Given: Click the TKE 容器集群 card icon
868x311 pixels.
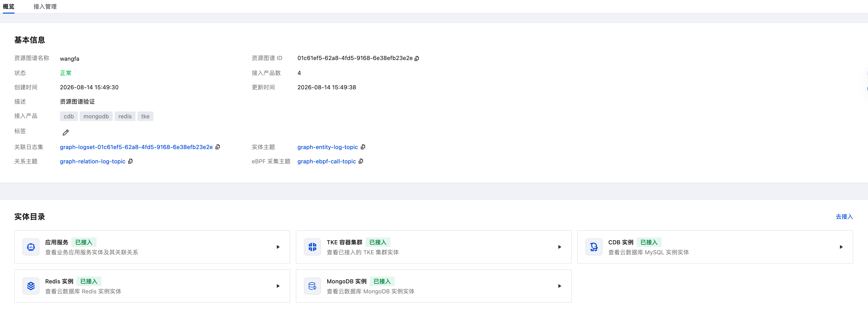Looking at the screenshot, I should (x=312, y=247).
